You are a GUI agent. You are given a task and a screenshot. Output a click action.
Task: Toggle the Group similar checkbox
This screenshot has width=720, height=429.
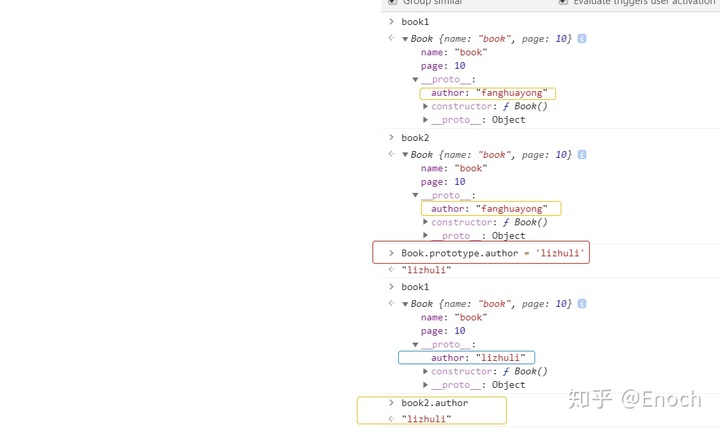click(x=392, y=2)
